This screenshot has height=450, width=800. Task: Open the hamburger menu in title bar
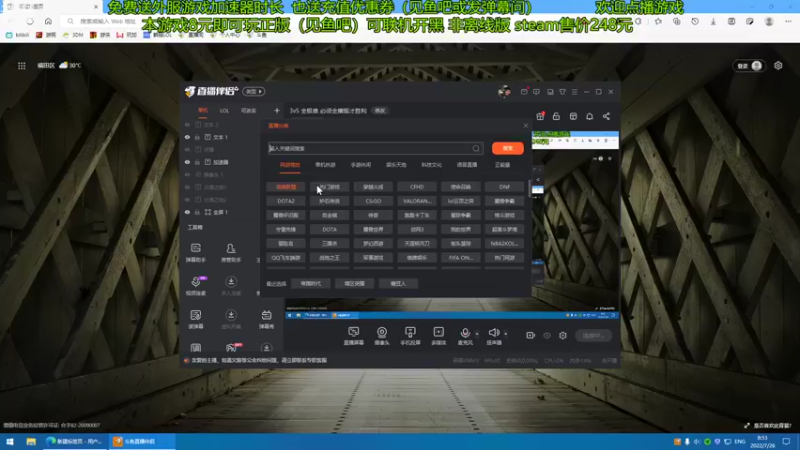(x=574, y=92)
